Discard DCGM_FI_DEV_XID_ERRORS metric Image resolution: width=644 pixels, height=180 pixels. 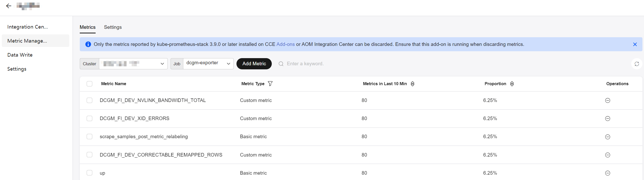click(608, 119)
